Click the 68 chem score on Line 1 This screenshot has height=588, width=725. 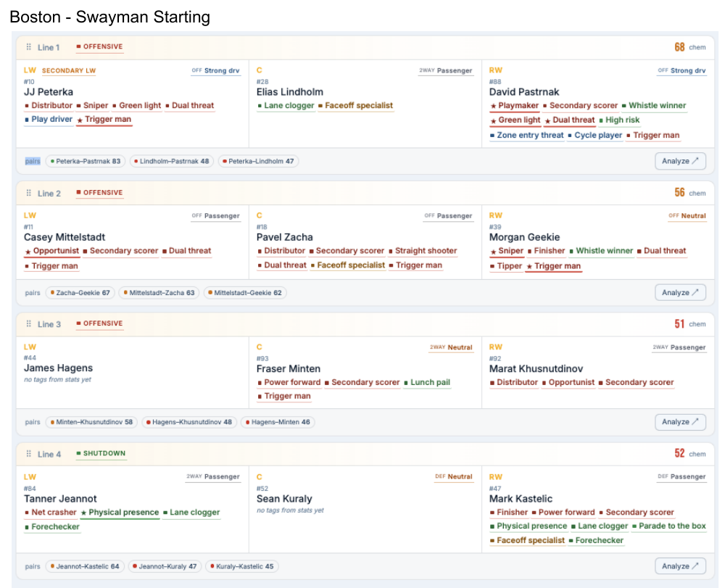pyautogui.click(x=679, y=47)
